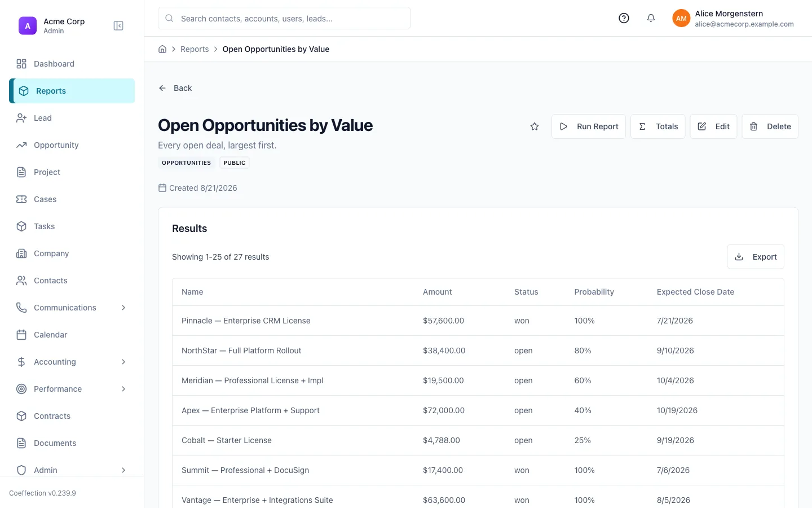812x508 pixels.
Task: Click the 9/10/2026 close date cell
Action: click(x=675, y=351)
